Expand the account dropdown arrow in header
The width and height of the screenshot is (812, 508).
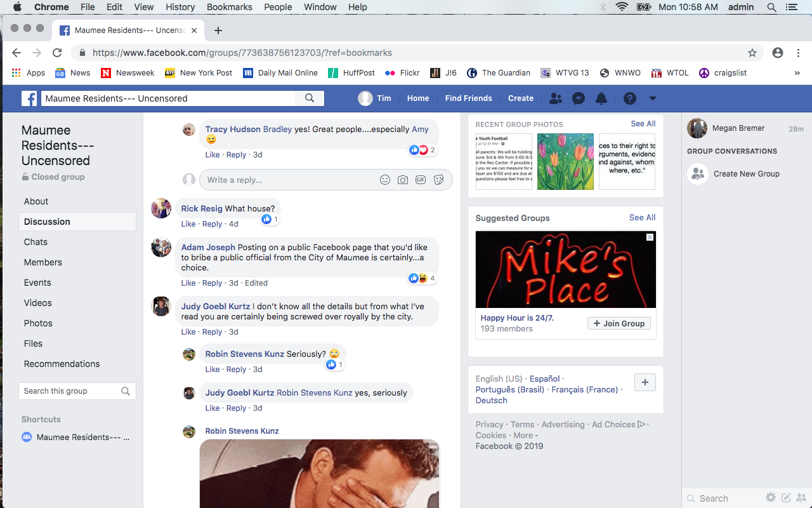(x=652, y=98)
